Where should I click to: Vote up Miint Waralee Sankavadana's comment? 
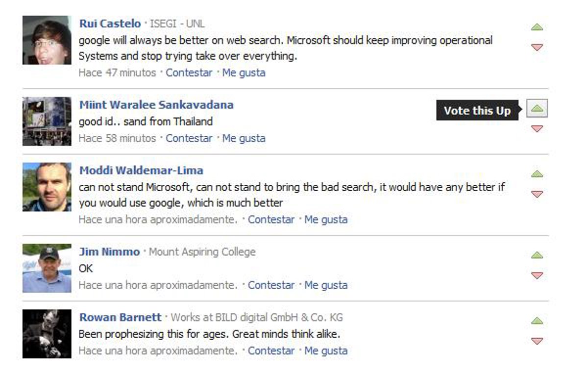click(537, 108)
